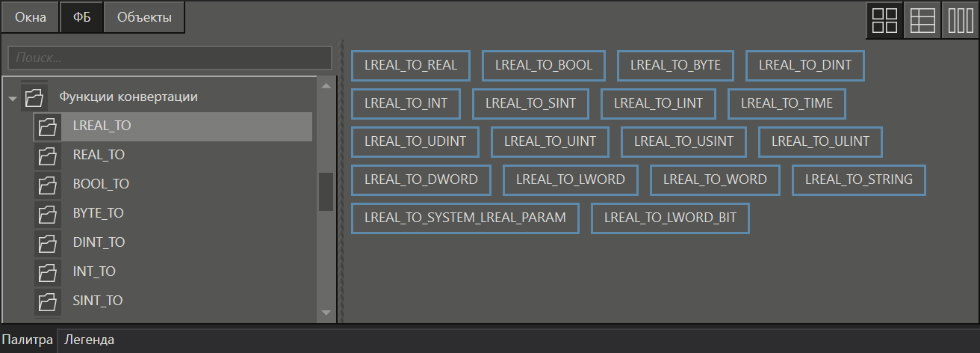
Task: Switch to the grid tiles view icon
Action: [884, 20]
